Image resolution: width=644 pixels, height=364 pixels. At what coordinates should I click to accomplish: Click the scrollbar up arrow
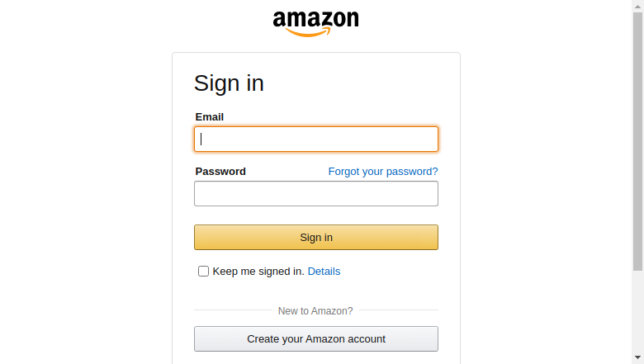tap(637, 6)
